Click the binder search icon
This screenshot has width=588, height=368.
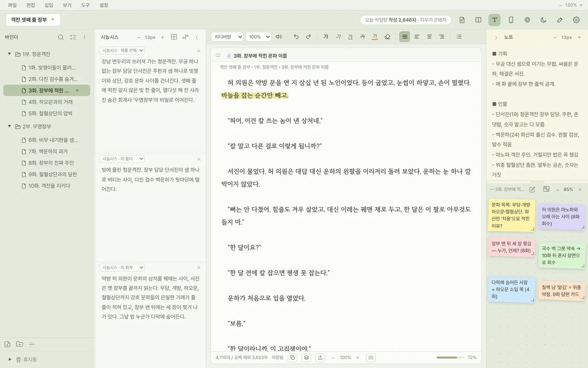click(61, 37)
